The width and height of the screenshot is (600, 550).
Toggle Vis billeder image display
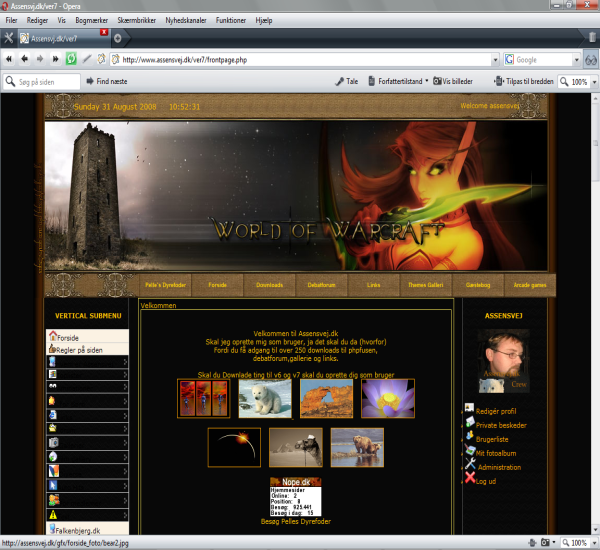[453, 81]
